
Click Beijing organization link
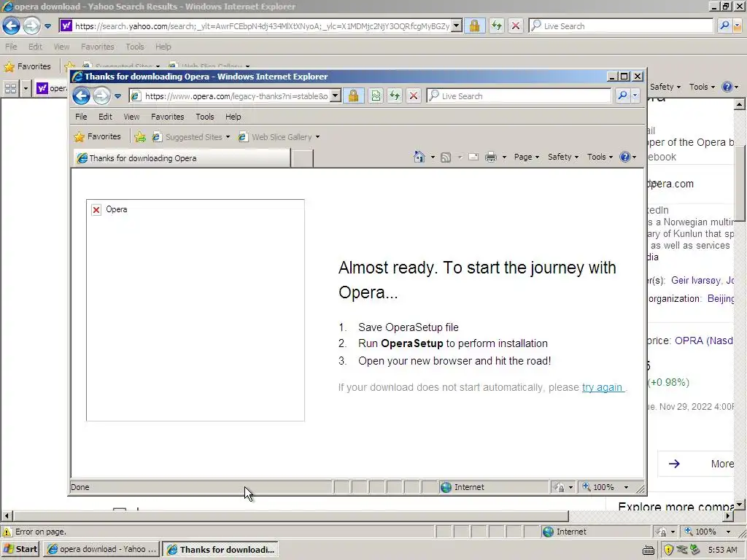pyautogui.click(x=720, y=298)
